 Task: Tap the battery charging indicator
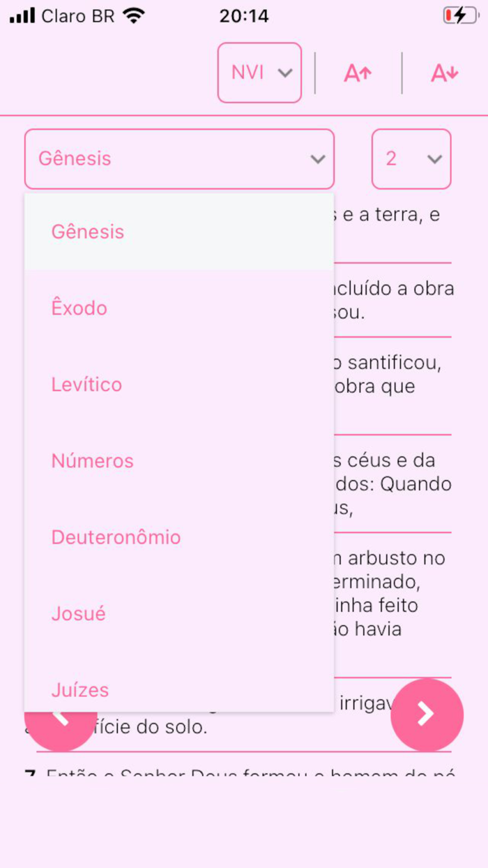460,15
